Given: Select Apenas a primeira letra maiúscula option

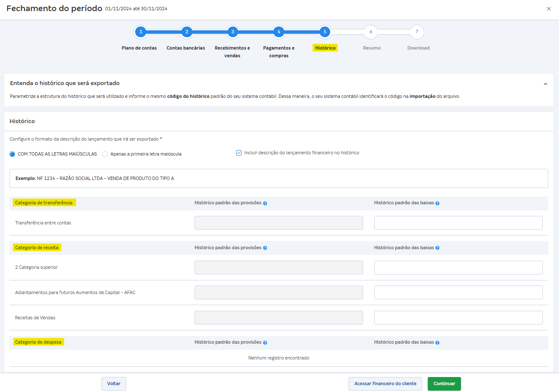Looking at the screenshot, I should tap(105, 154).
